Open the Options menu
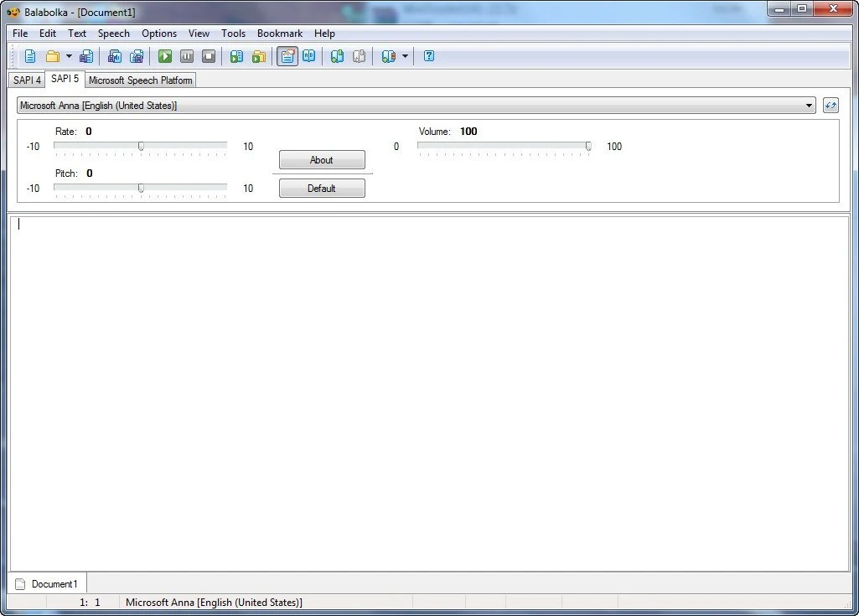The height and width of the screenshot is (616, 859). (x=159, y=34)
